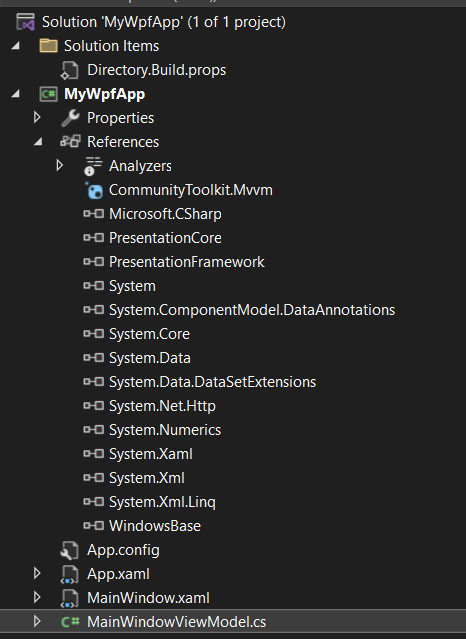Click the App.config file icon

[70, 551]
